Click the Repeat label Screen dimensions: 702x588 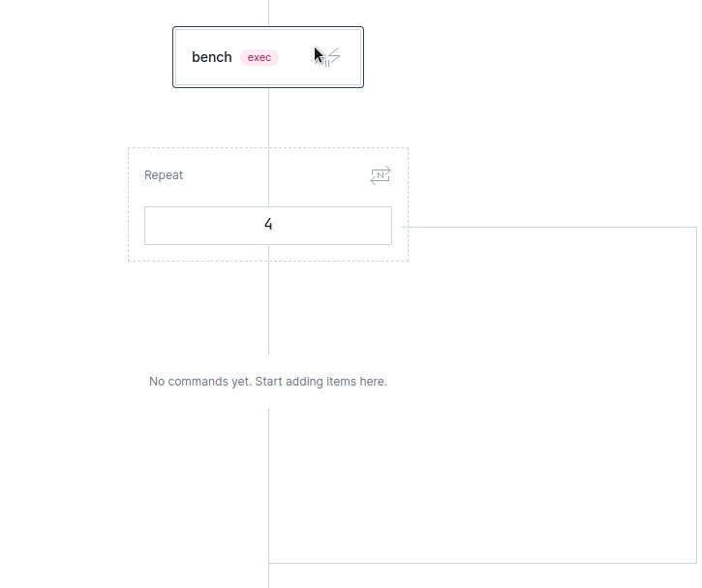pos(164,175)
